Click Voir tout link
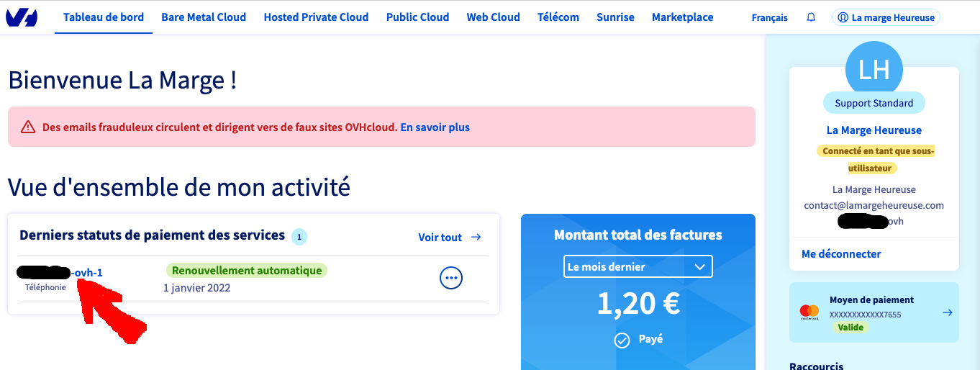Screen dimensions: 980x370 pos(440,237)
